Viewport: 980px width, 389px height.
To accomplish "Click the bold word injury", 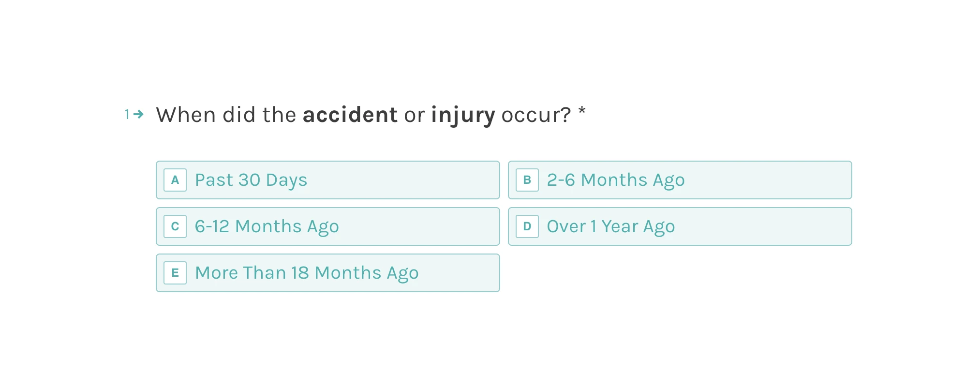I will click(463, 116).
